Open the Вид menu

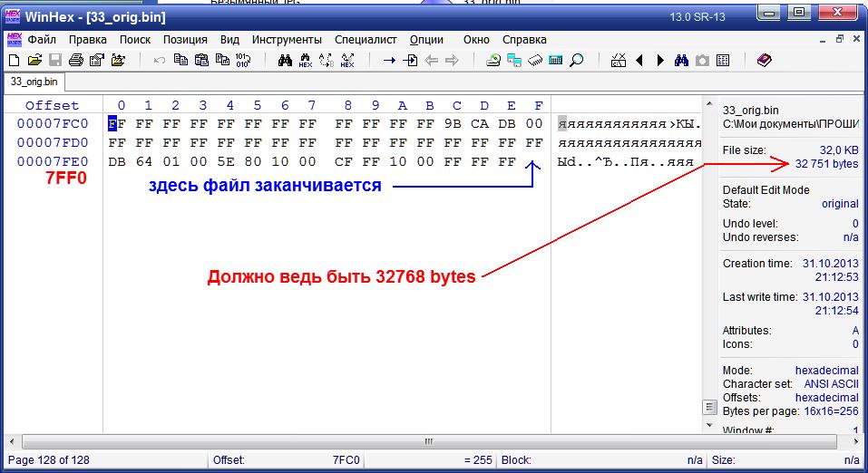(229, 40)
